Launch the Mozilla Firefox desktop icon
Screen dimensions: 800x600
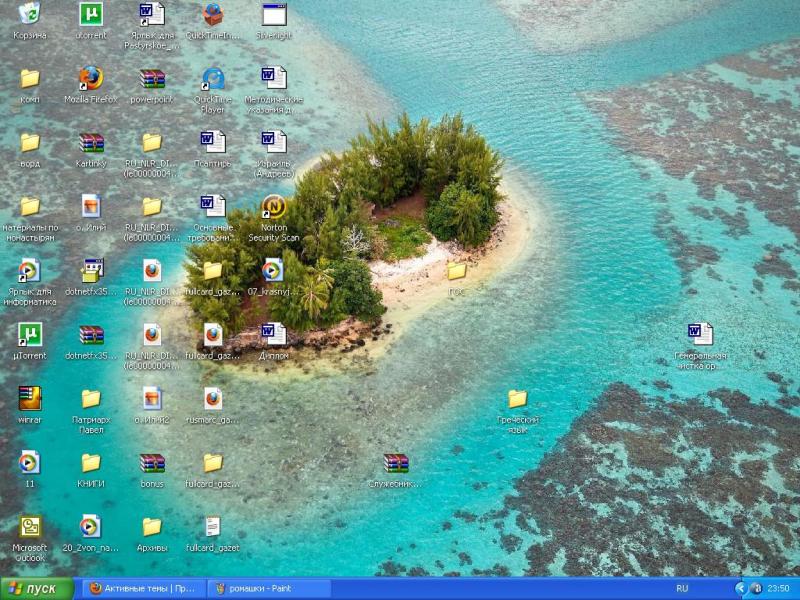coord(91,79)
